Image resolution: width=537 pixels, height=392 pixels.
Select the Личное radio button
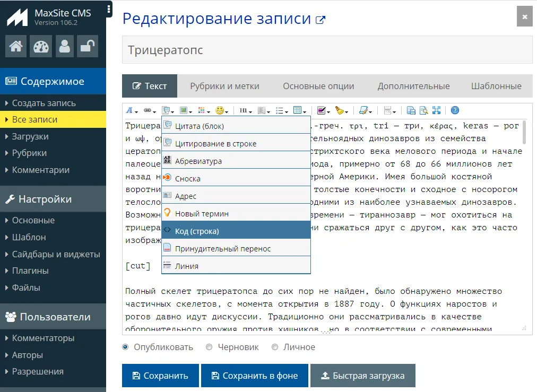(275, 347)
